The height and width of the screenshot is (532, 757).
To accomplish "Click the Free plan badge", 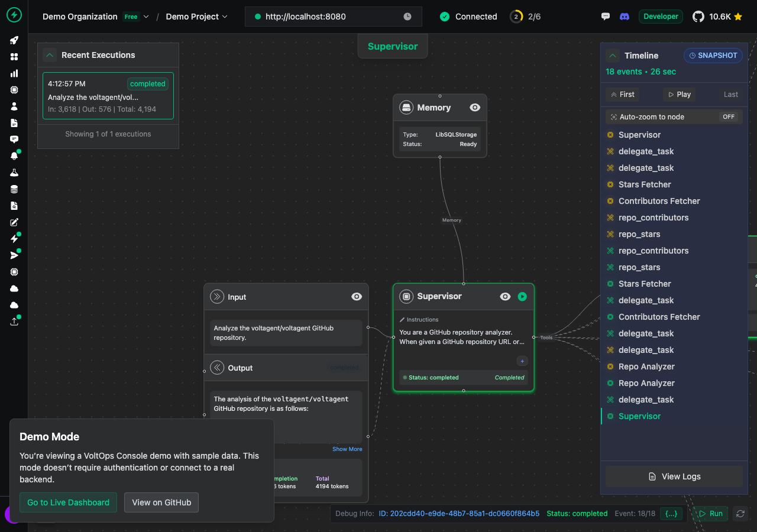I will click(x=131, y=17).
